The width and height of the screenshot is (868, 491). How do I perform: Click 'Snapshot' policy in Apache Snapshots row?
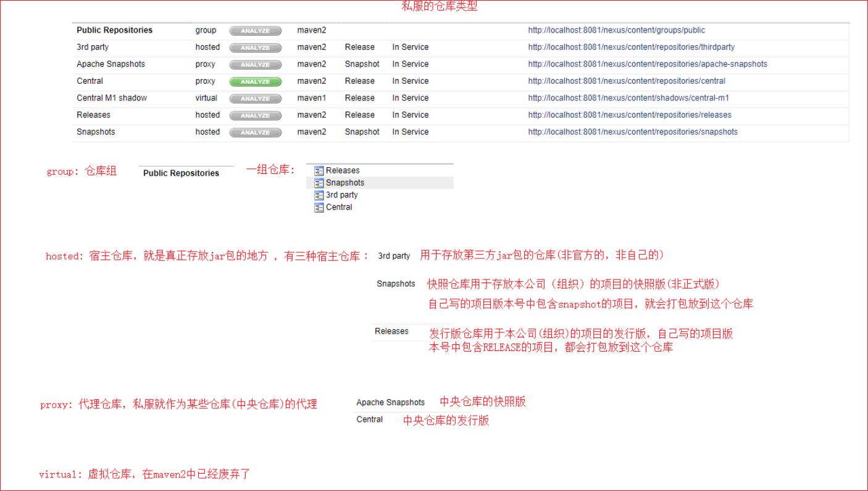coord(362,64)
